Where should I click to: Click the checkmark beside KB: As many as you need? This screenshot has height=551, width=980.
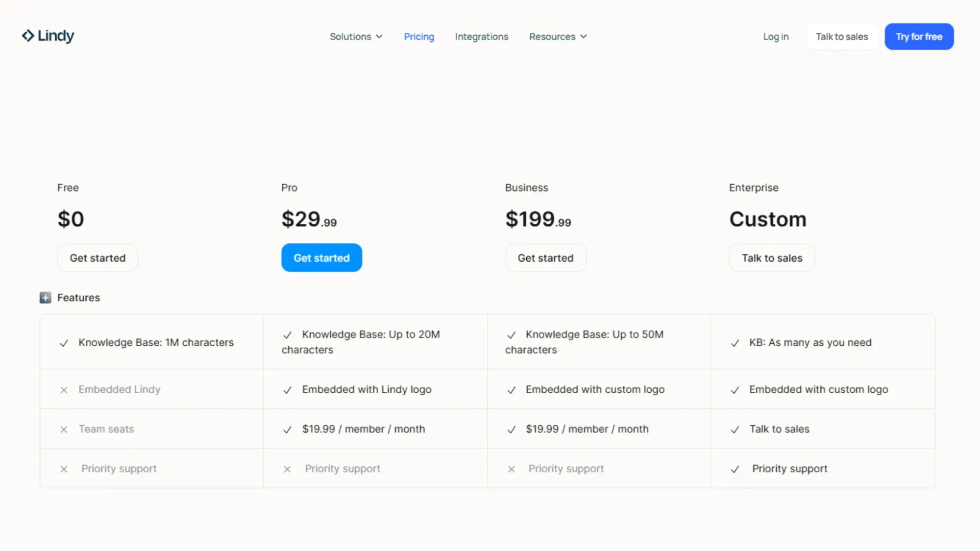point(735,343)
